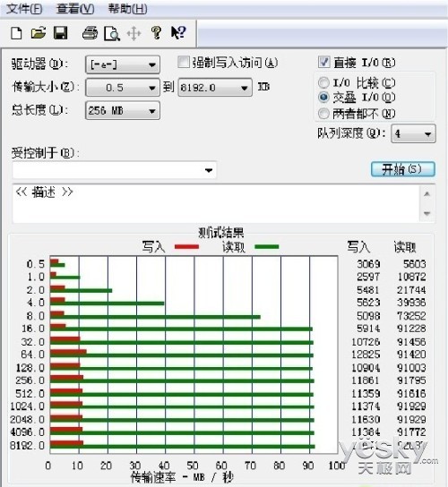Toggle the 直接 I/O checkbox

coord(324,62)
